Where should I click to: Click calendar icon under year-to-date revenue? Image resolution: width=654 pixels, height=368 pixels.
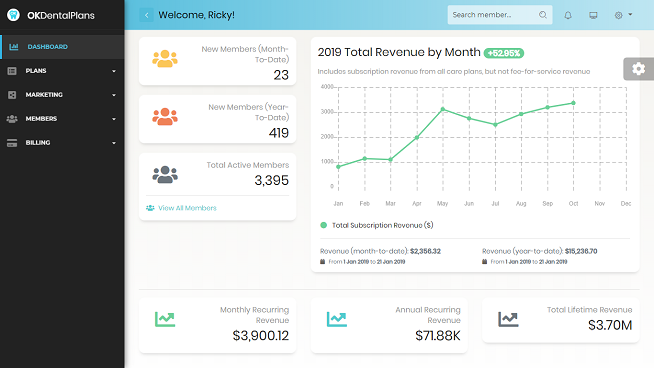click(484, 262)
